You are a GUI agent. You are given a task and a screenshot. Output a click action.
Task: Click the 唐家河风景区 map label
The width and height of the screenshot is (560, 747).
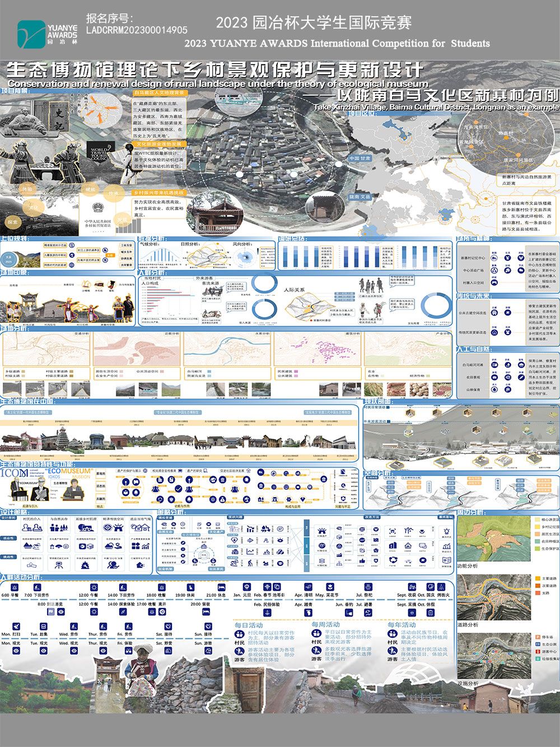click(518, 160)
